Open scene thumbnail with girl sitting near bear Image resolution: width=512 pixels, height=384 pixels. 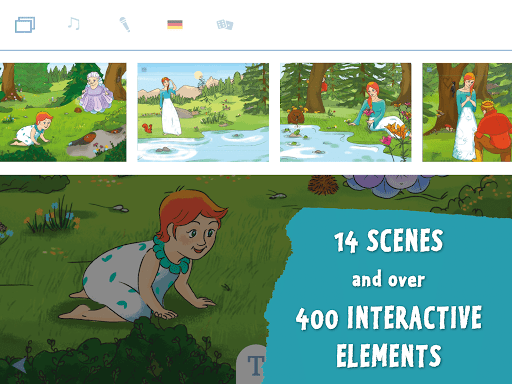pos(346,112)
